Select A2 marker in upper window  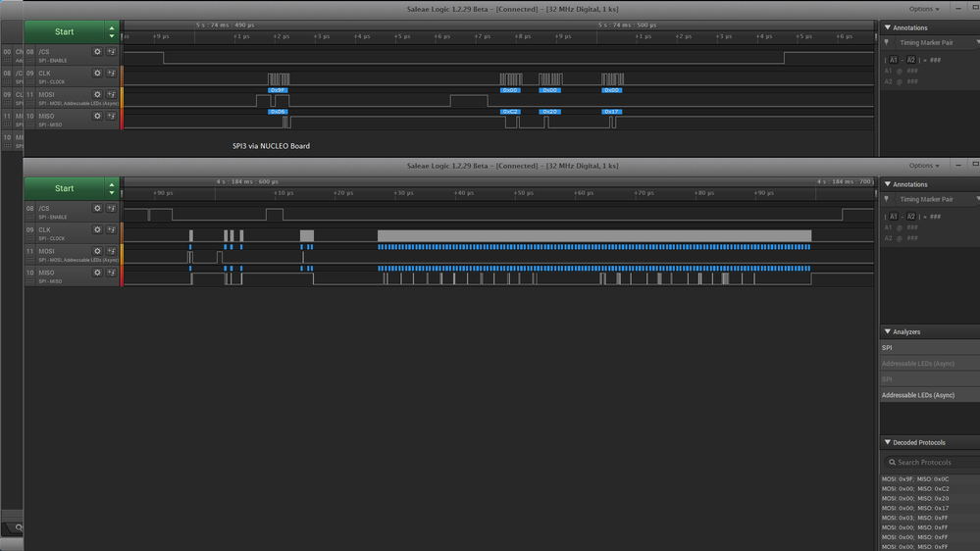(910, 60)
